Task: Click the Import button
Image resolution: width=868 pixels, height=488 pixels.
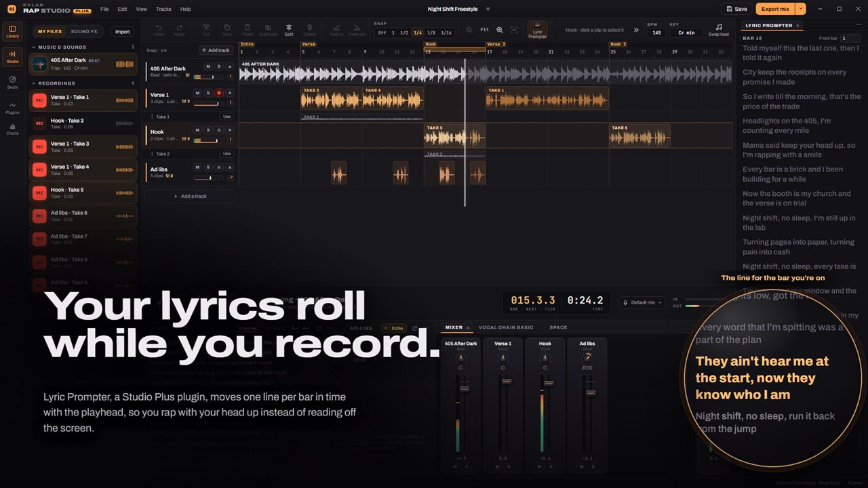Action: pos(122,32)
